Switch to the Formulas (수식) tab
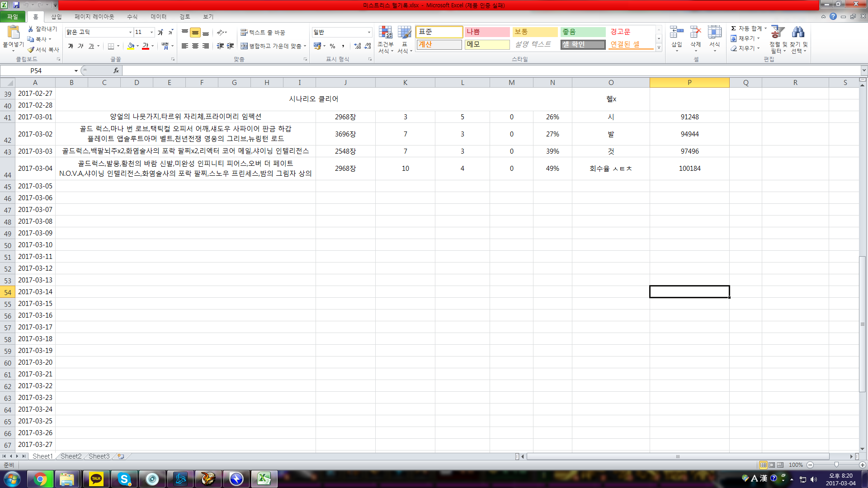Image resolution: width=868 pixels, height=488 pixels. 132,17
